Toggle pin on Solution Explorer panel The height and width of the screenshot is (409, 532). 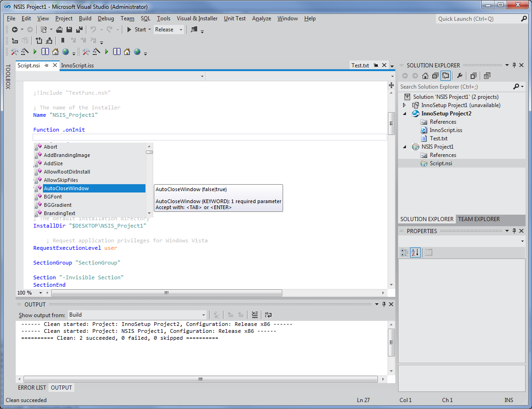click(514, 65)
